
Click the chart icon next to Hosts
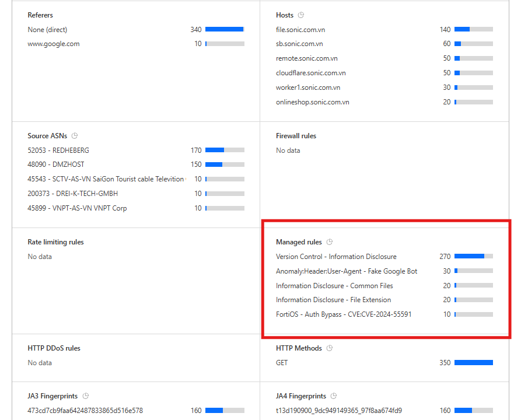301,15
